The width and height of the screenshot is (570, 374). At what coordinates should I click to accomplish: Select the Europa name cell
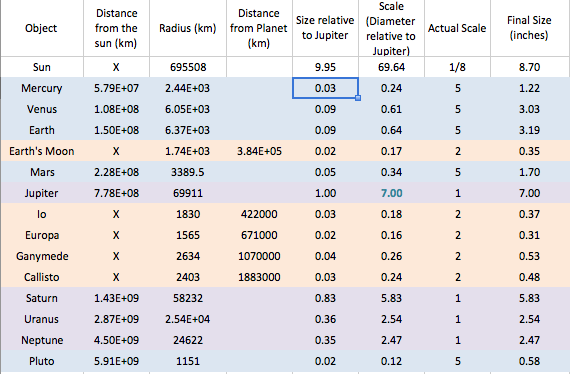point(42,235)
